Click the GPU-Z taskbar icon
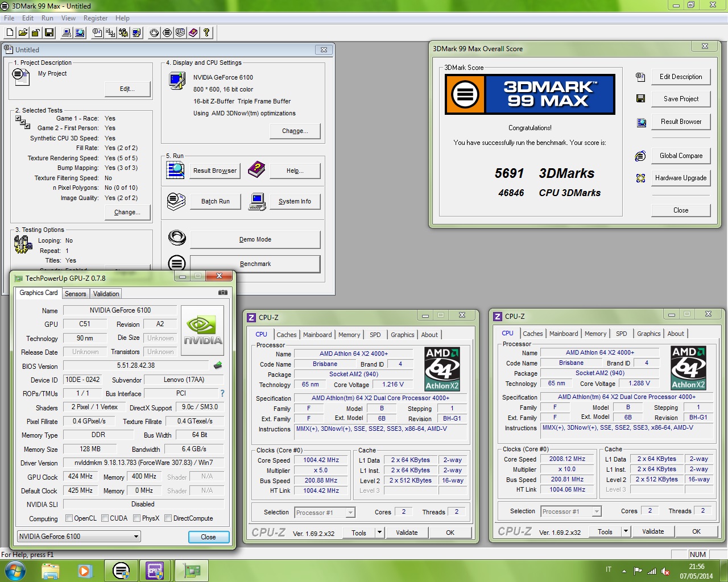The image size is (728, 582). click(x=192, y=571)
